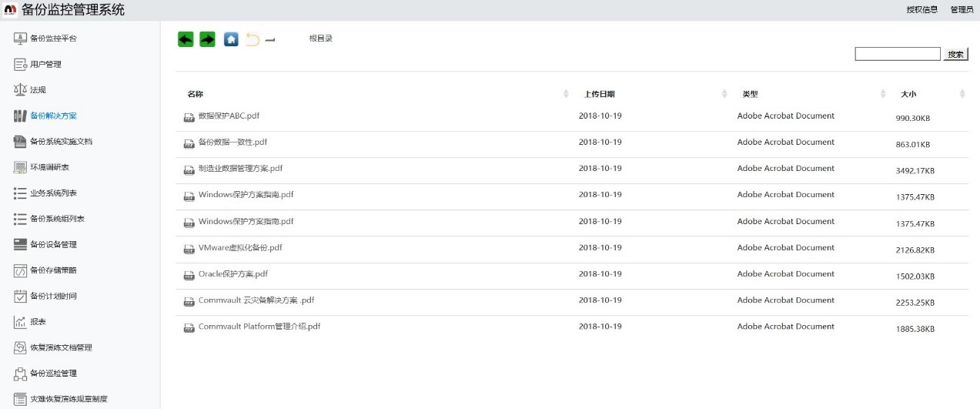Click PDF icon beside 数据保护ABC.pdf
The height and width of the screenshot is (409, 980).
point(189,117)
